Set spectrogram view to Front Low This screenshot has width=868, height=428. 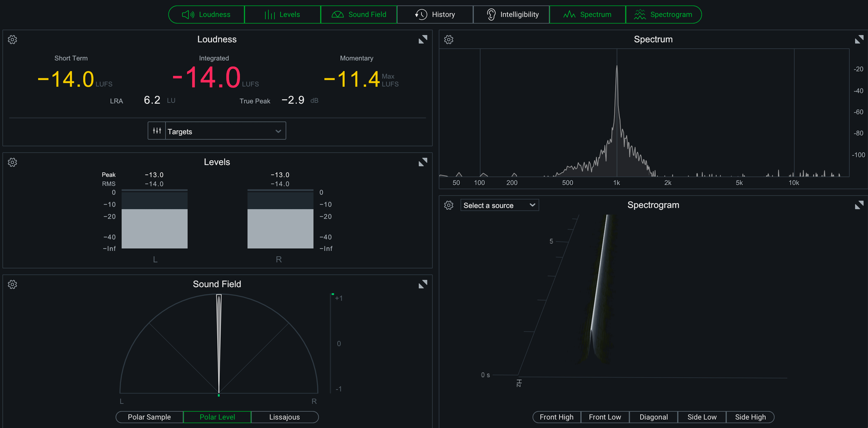point(605,417)
